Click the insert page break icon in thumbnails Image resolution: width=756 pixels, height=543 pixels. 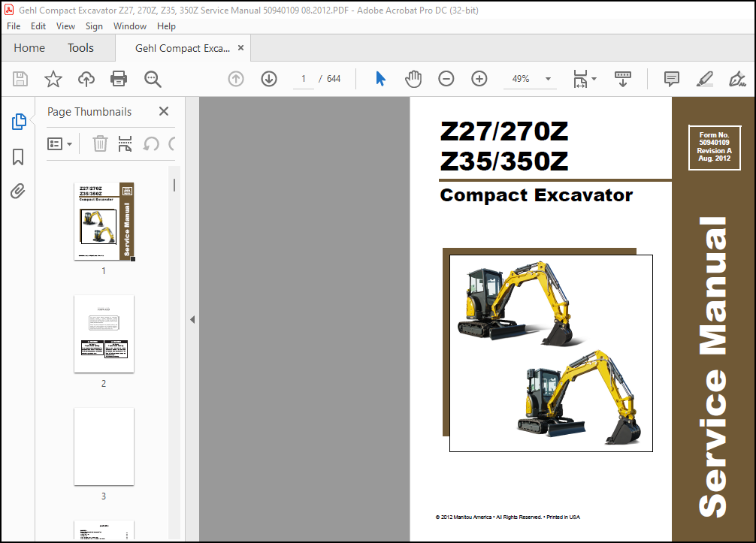tap(125, 143)
